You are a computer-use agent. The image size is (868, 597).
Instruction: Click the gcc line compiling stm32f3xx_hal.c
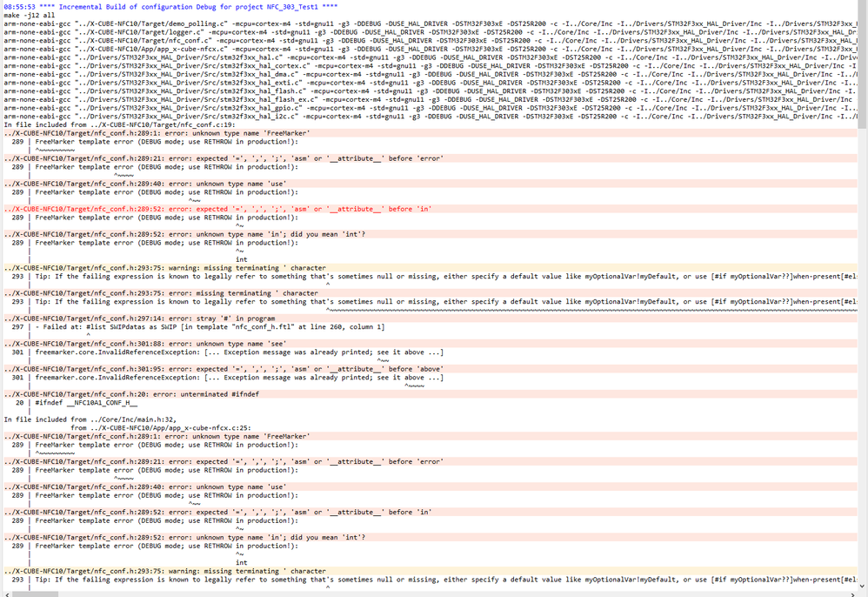click(x=431, y=57)
